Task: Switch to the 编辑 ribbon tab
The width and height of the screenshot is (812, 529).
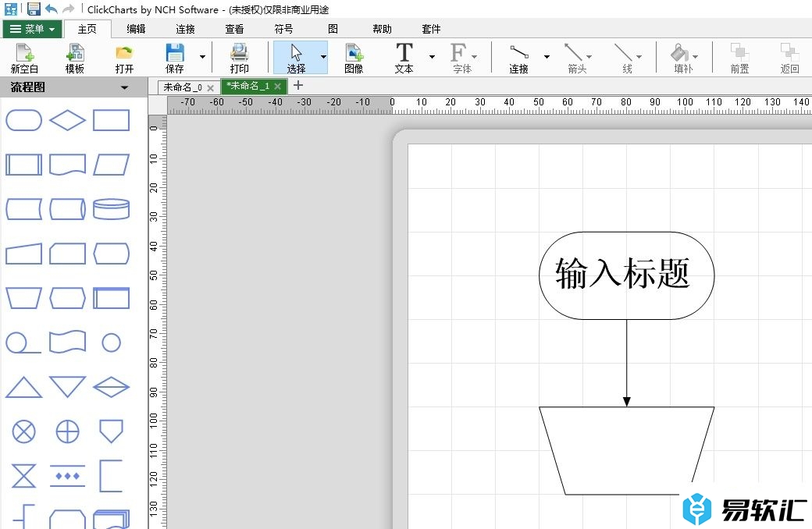Action: 136,29
